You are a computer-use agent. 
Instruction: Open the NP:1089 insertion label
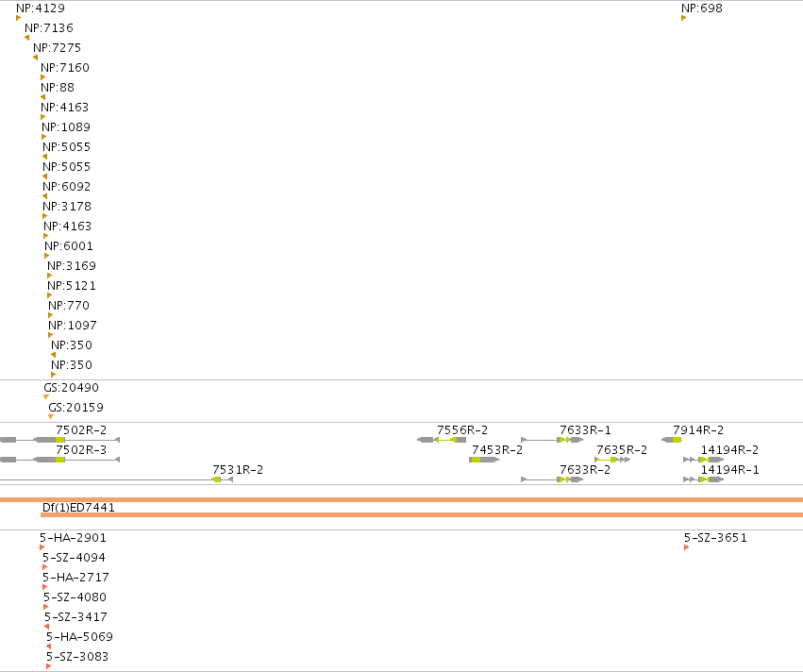(x=66, y=127)
